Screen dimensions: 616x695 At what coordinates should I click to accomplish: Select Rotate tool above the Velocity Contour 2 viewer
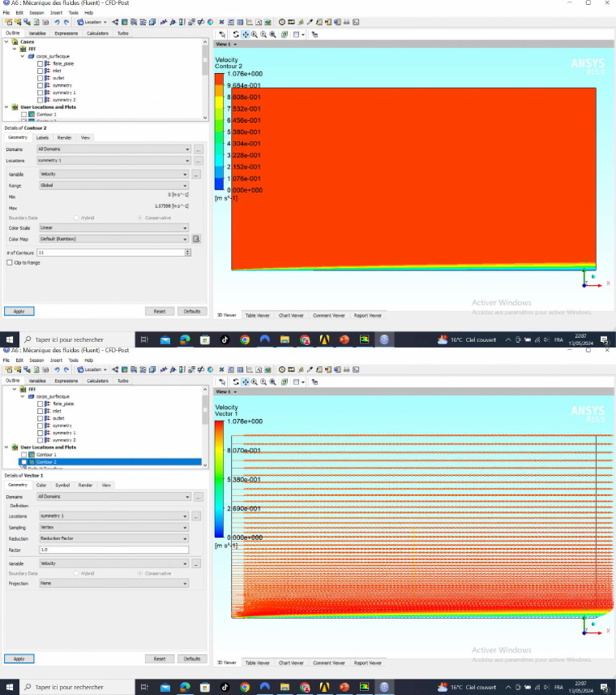[x=236, y=35]
